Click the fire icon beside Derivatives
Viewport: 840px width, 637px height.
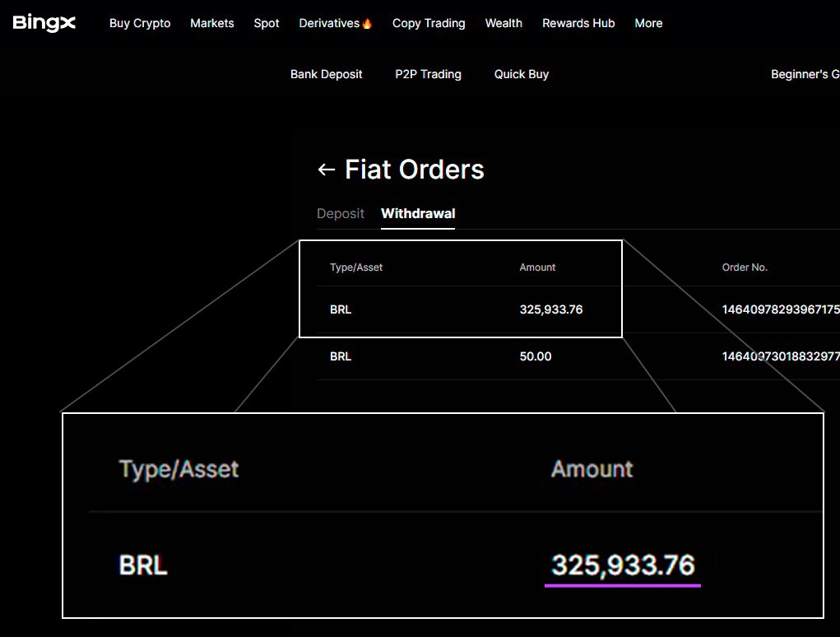point(367,24)
